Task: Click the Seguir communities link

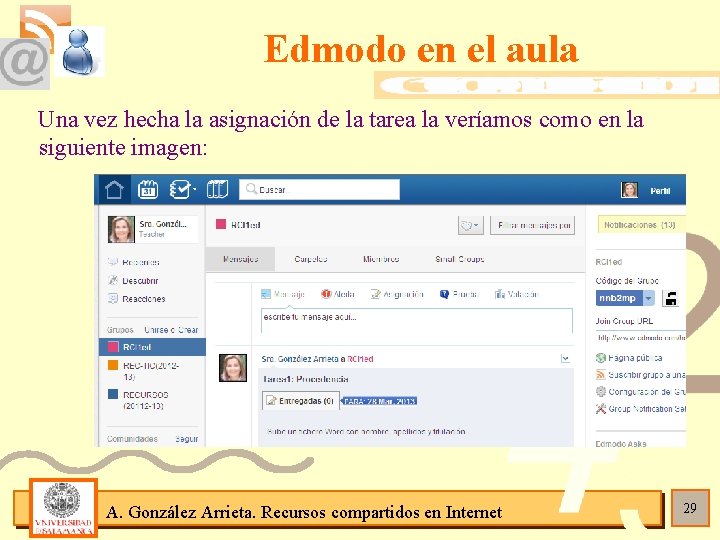Action: (186, 439)
